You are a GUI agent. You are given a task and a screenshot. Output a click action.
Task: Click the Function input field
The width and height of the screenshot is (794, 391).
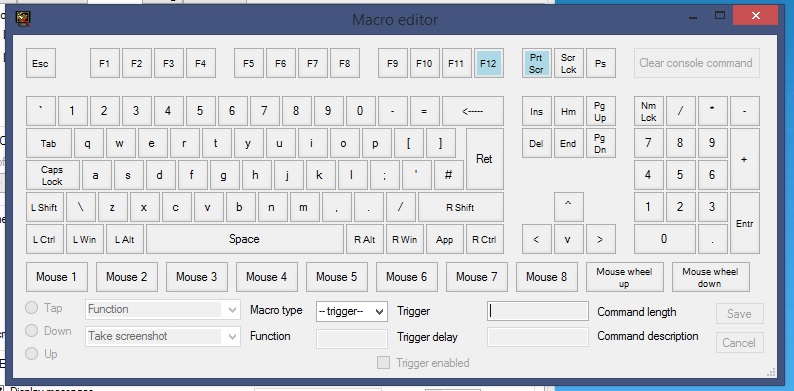click(352, 338)
